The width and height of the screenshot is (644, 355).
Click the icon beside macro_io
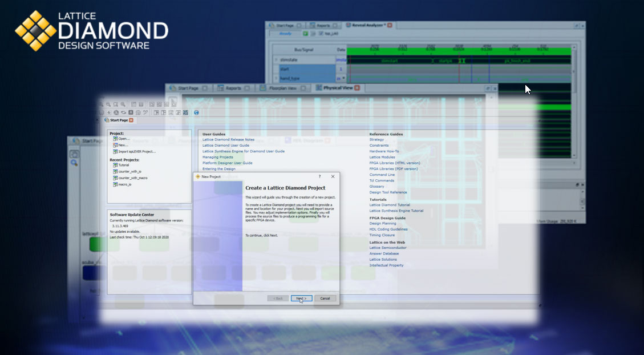pos(115,185)
